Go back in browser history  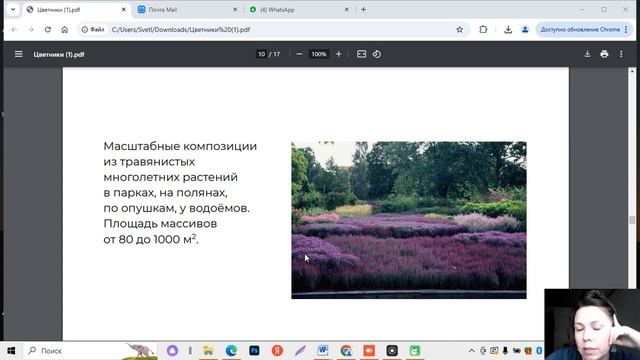click(14, 29)
